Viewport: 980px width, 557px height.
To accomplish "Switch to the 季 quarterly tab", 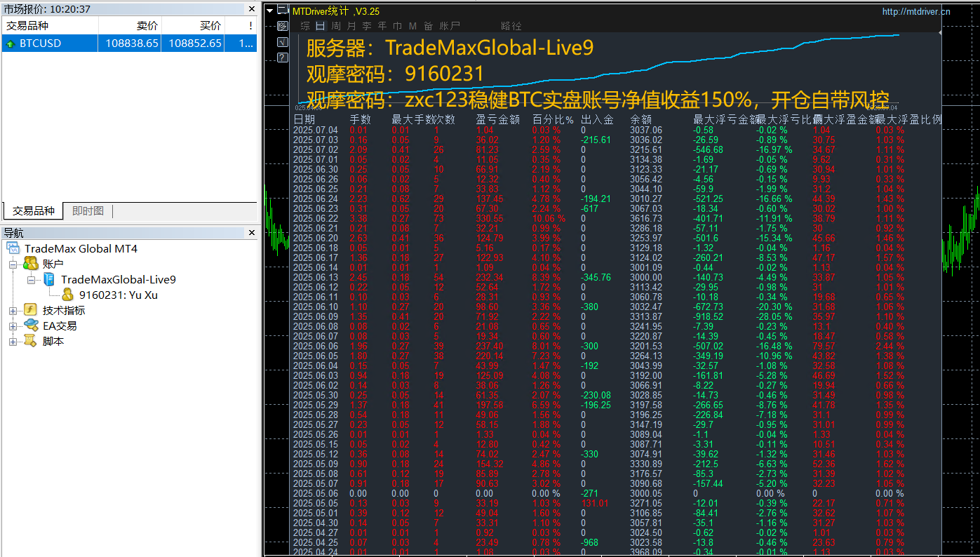I will 367,26.
